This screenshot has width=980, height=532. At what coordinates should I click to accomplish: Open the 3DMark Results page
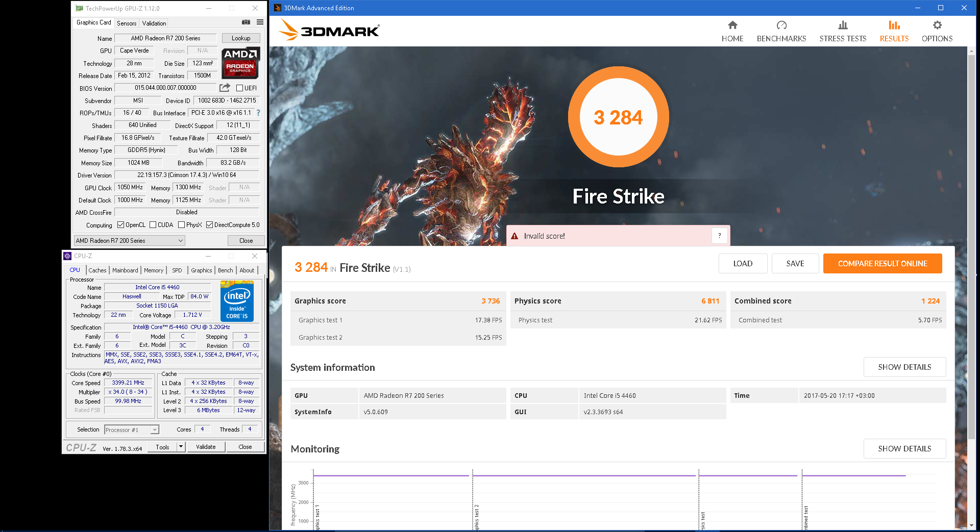894,31
